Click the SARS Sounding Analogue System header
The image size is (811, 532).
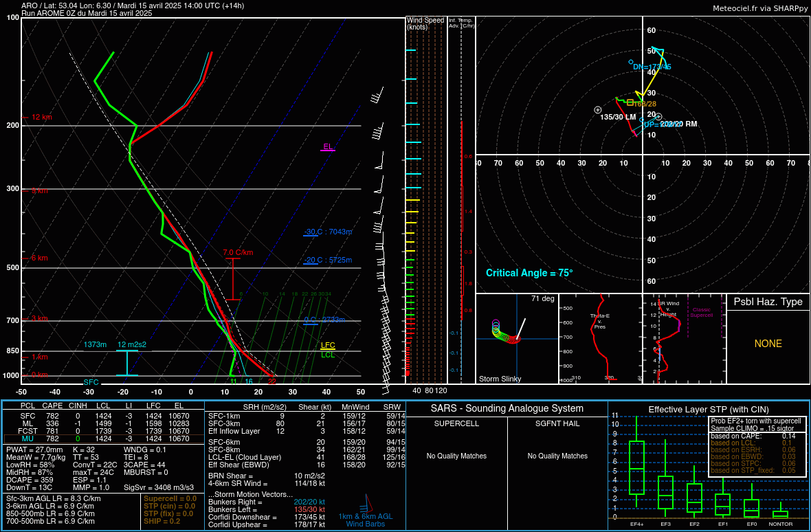pos(505,408)
